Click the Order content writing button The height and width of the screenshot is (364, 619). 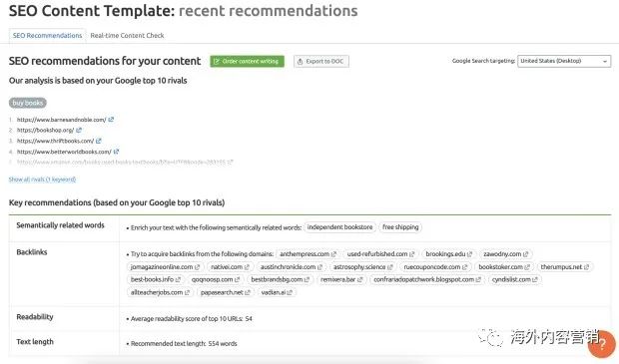[x=248, y=61]
